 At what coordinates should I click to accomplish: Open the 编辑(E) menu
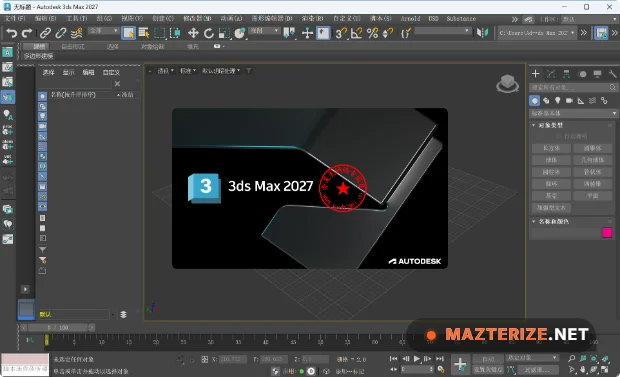(x=45, y=19)
